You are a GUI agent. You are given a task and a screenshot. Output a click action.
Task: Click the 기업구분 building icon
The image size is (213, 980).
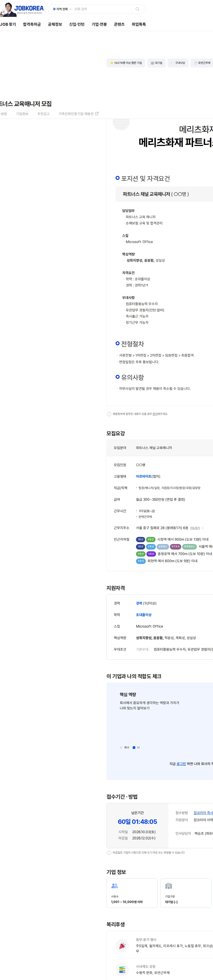coord(168,886)
